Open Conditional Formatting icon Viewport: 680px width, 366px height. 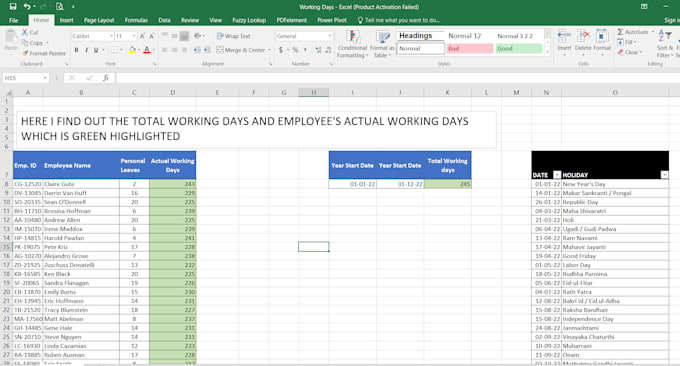(x=353, y=37)
